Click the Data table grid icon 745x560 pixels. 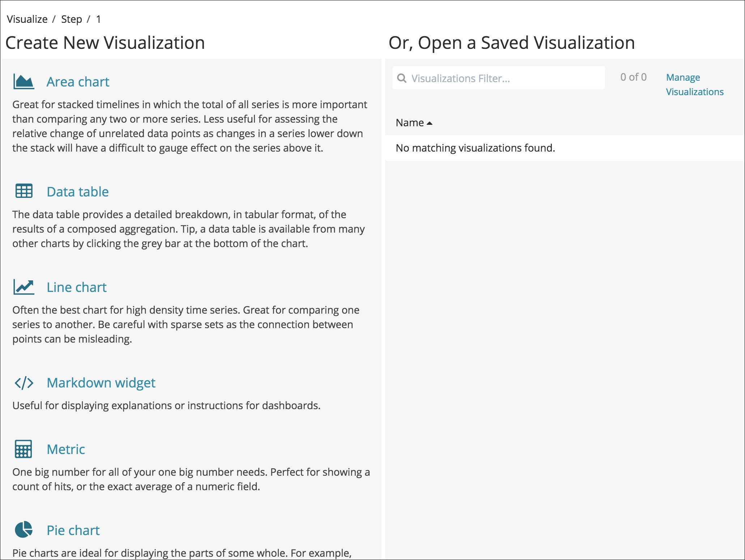click(24, 191)
